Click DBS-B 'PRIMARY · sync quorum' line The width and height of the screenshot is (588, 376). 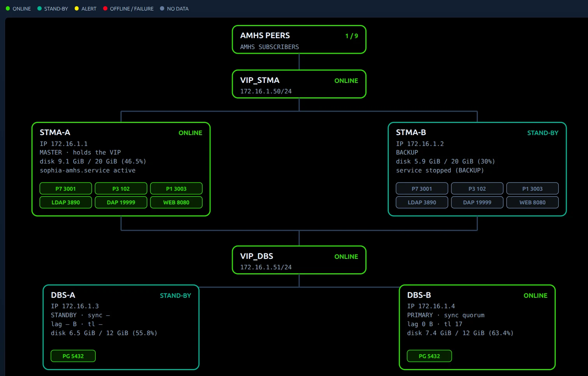point(446,315)
